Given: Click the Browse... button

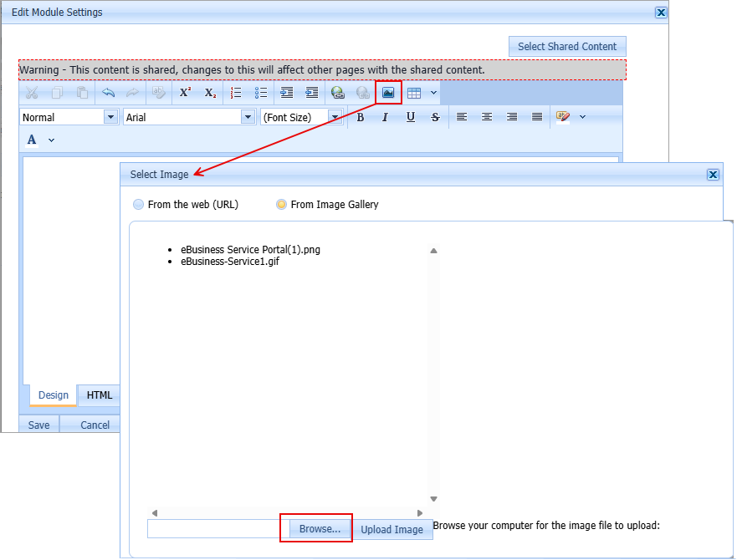Looking at the screenshot, I should (x=320, y=529).
